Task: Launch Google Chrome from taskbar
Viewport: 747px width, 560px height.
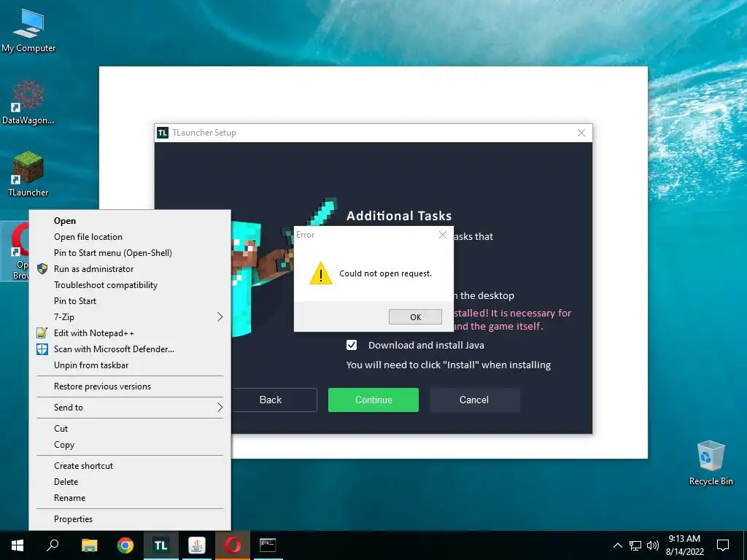Action: [x=125, y=545]
